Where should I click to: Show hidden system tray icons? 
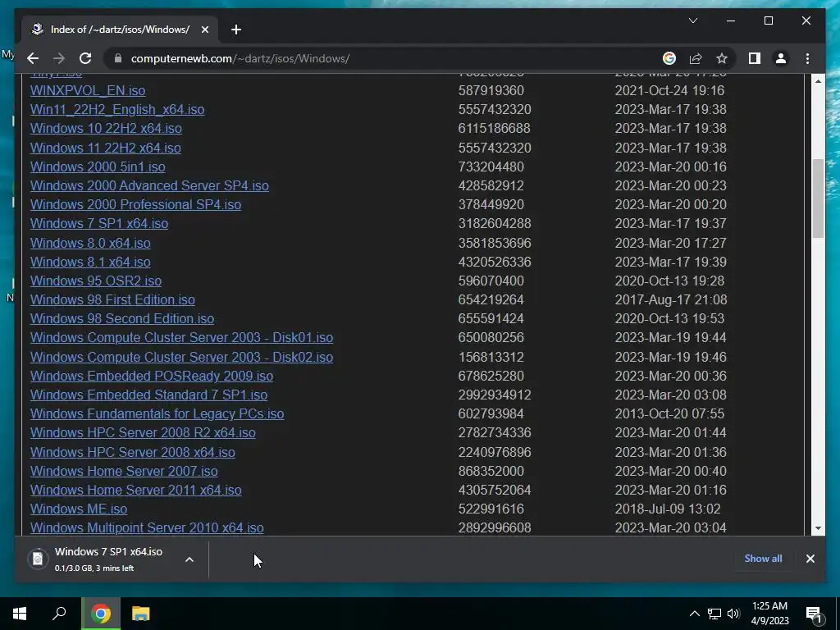(694, 614)
